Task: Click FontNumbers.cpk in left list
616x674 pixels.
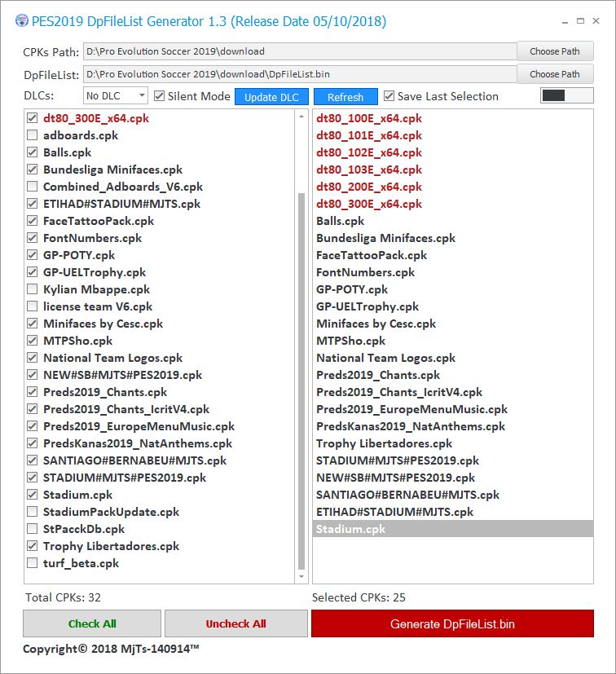Action: [92, 238]
